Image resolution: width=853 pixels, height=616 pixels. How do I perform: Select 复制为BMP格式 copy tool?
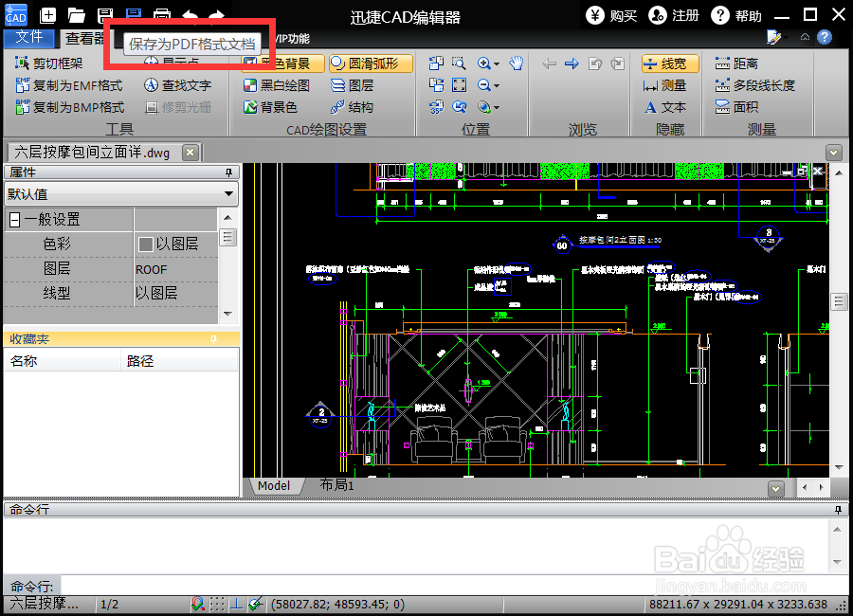coord(70,107)
